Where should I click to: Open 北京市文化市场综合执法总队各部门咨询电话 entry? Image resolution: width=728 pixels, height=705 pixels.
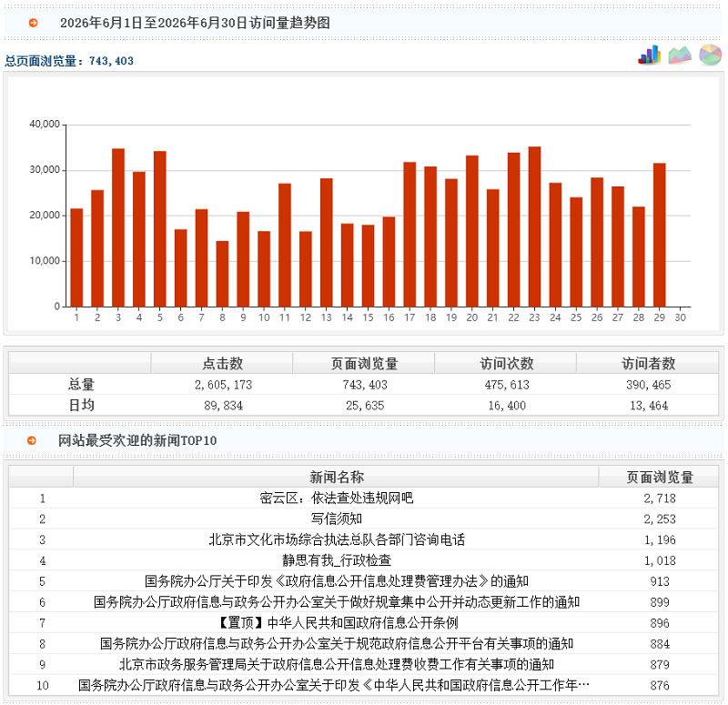pos(336,539)
